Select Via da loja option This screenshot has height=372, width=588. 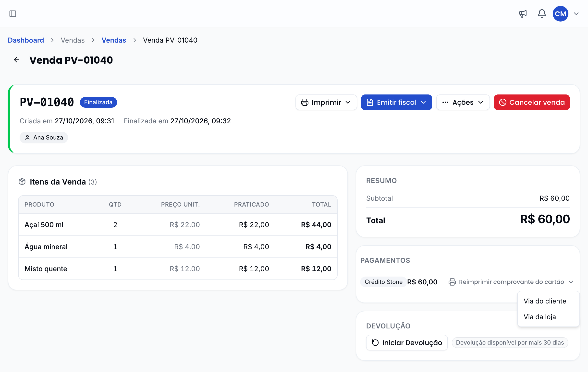click(548, 317)
